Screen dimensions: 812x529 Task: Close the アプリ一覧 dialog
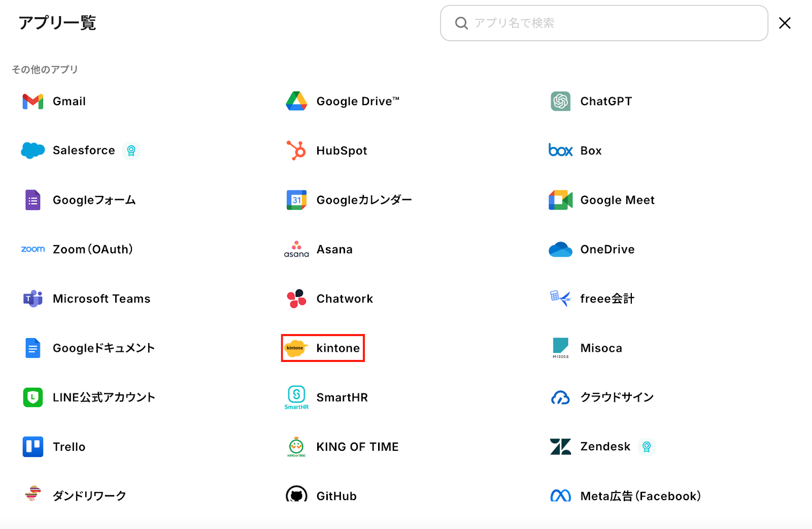785,23
